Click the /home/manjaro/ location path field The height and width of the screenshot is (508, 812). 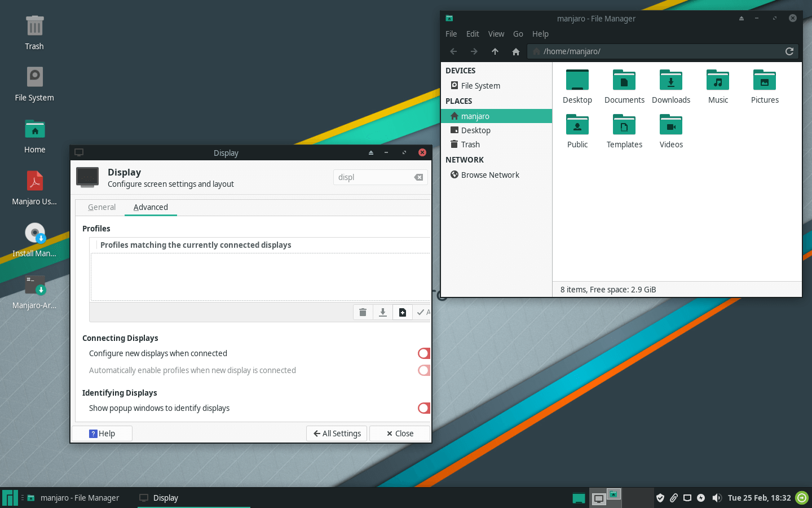point(654,51)
